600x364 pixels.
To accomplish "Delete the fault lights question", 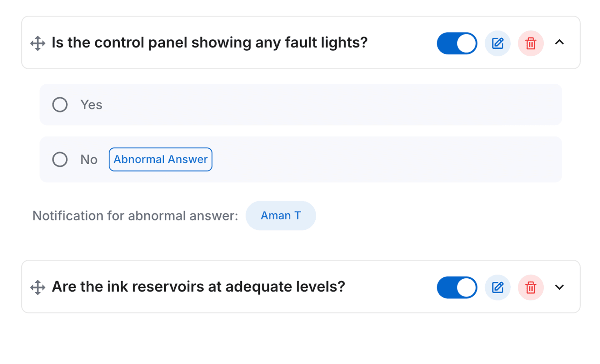I will tap(531, 43).
